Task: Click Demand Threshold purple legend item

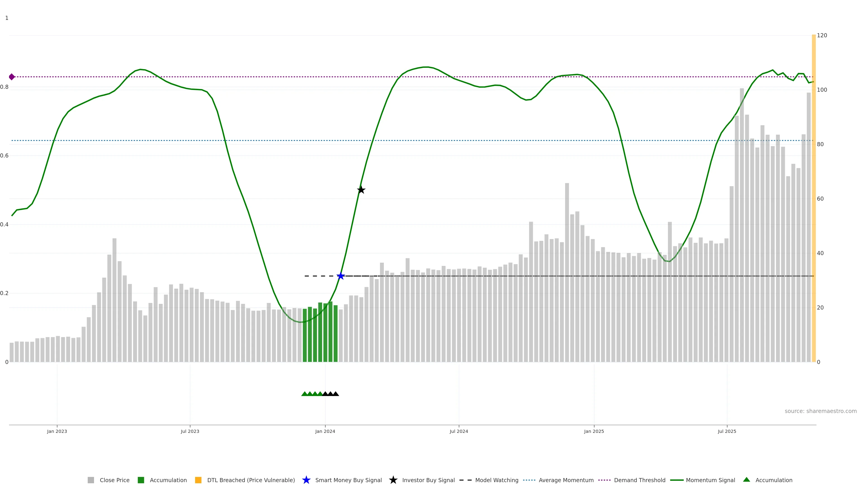Action: [604, 480]
